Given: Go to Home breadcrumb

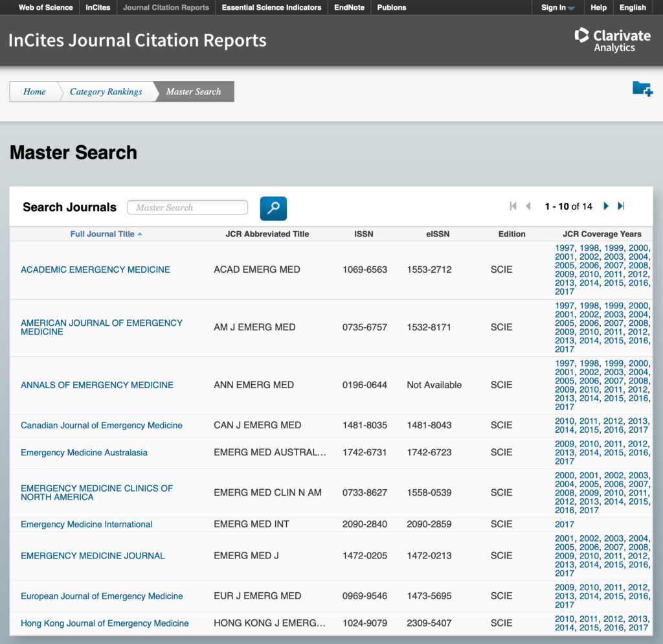Looking at the screenshot, I should pos(34,91).
